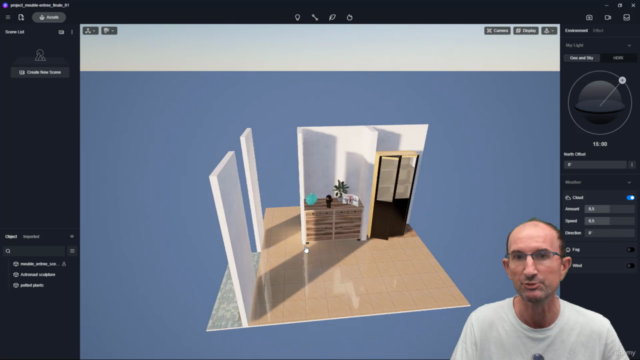Open the image render camera icon

point(589,18)
